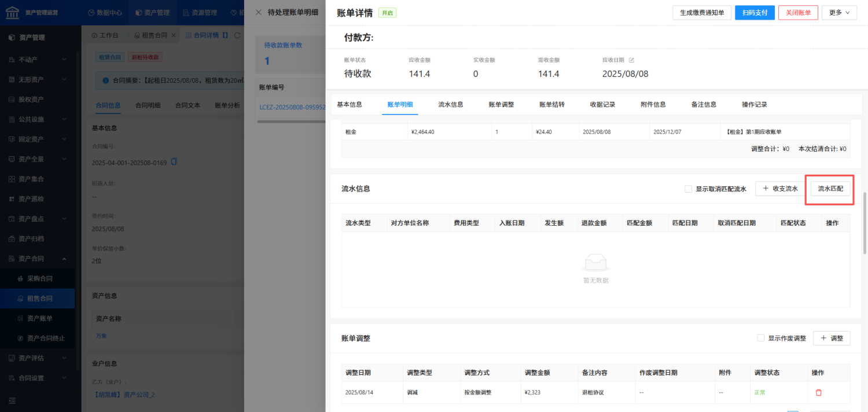868x412 pixels.
Task: Open the 万象 asset link
Action: 101,336
